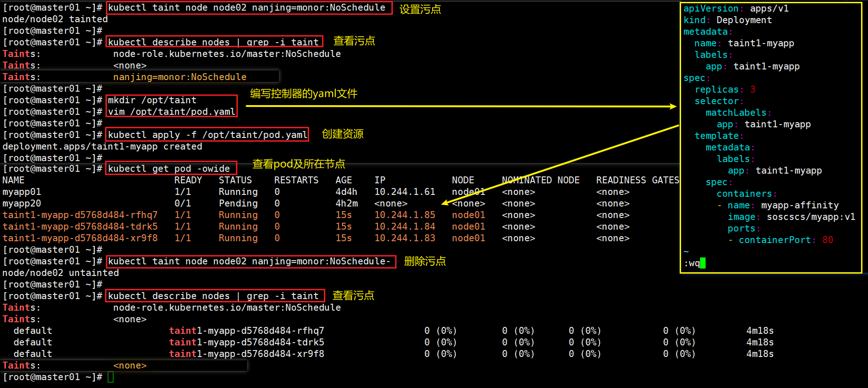Click the annotation '设置污点'
Viewport: 868px width, 388px height.
[x=420, y=9]
